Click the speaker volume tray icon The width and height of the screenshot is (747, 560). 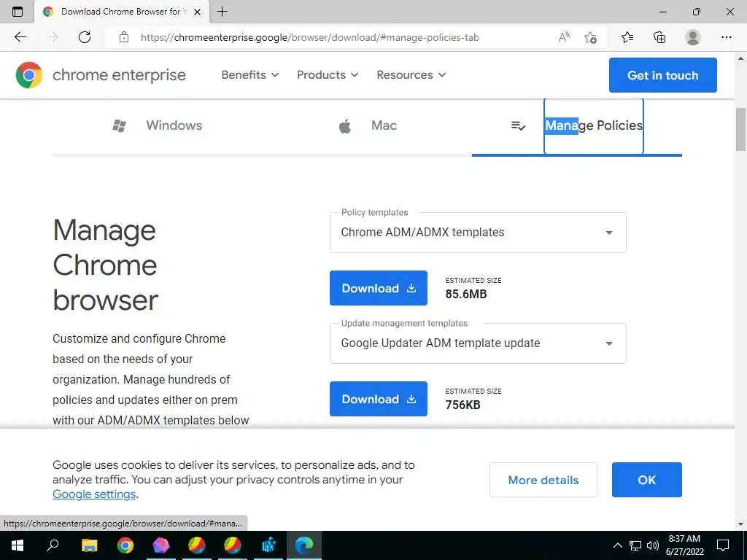(x=653, y=545)
